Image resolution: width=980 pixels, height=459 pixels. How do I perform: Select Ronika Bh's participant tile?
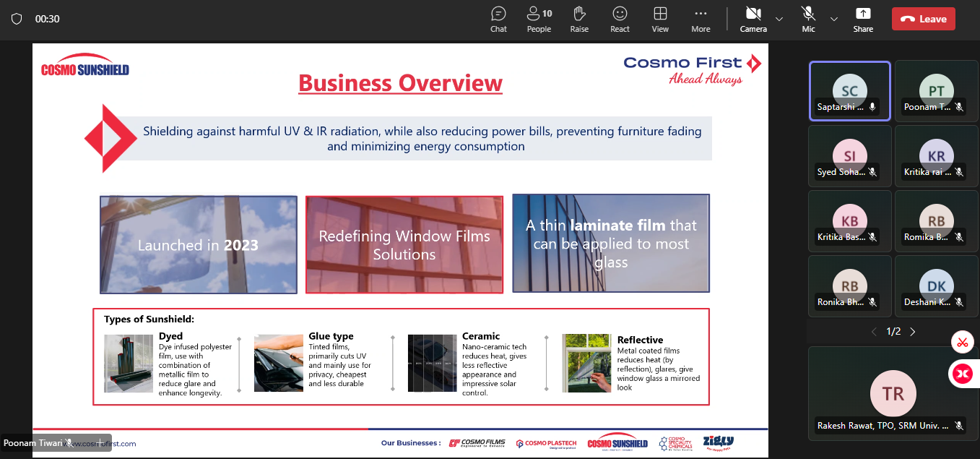[850, 286]
